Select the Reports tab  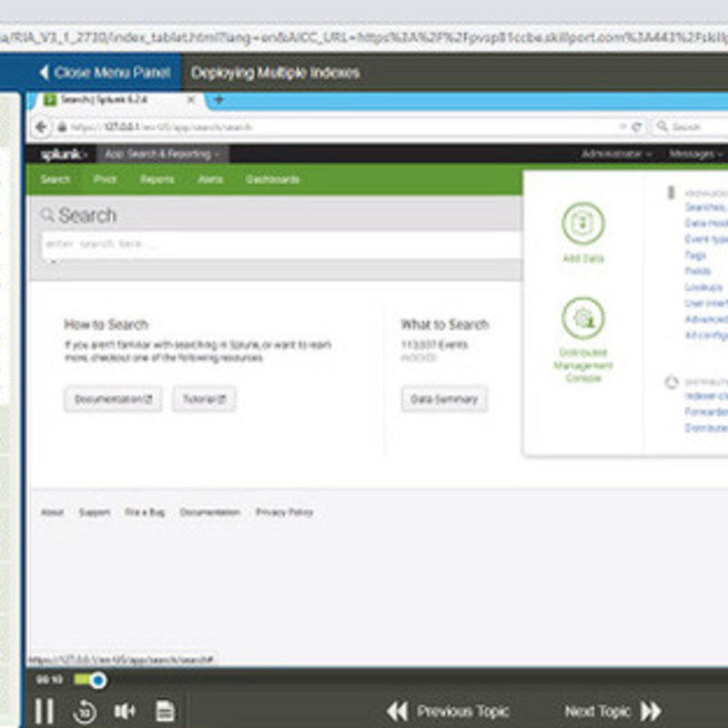tap(157, 179)
